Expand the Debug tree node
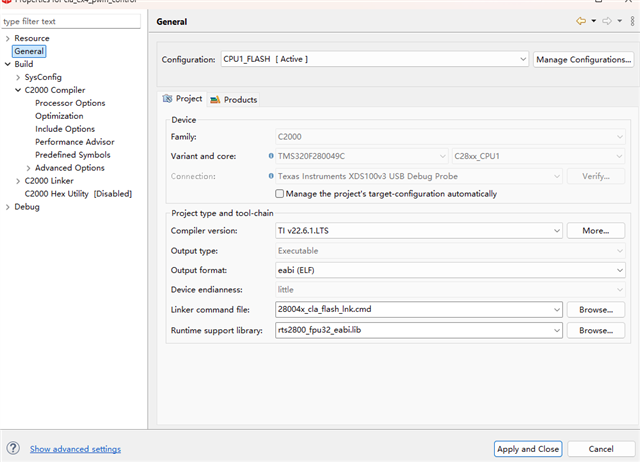Image resolution: width=640 pixels, height=462 pixels. coord(8,207)
